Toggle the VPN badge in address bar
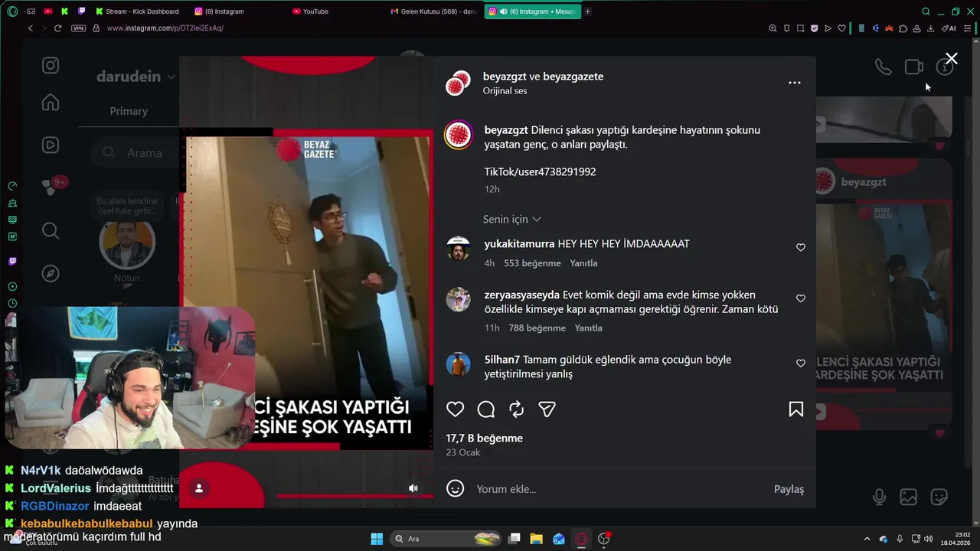The image size is (980, 551). pos(78,28)
